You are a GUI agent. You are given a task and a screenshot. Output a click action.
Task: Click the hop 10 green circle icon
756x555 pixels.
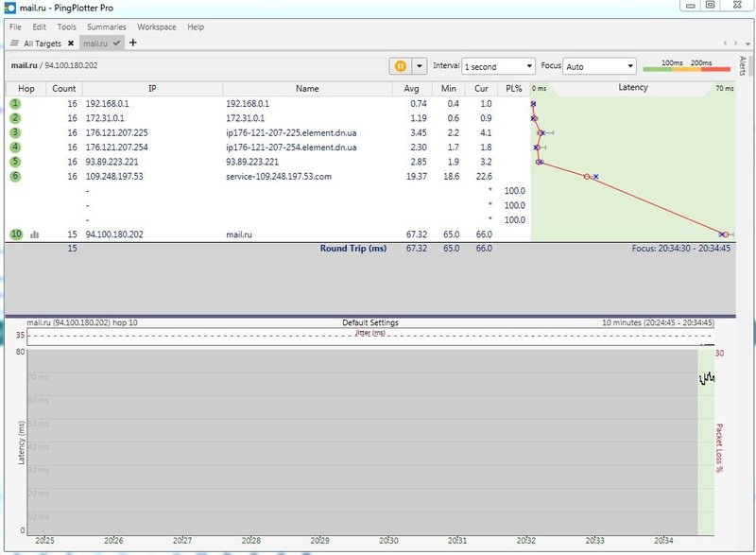tap(16, 234)
